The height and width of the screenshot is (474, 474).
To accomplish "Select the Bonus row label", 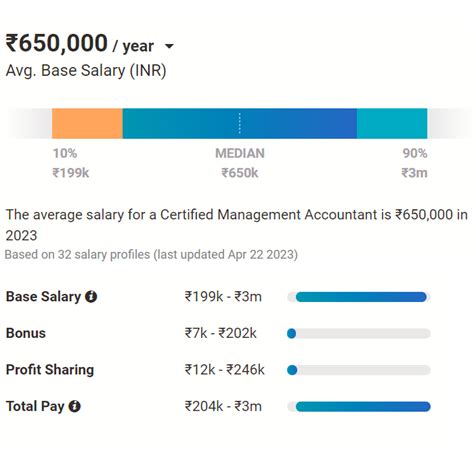I will coord(26,333).
